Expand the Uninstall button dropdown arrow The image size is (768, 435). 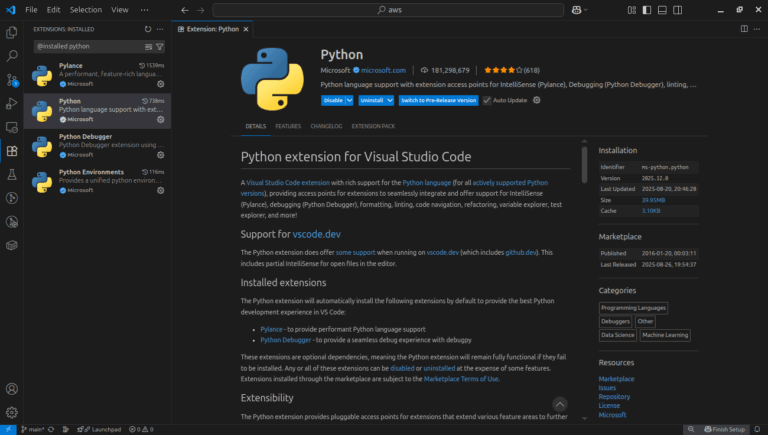[x=390, y=100]
